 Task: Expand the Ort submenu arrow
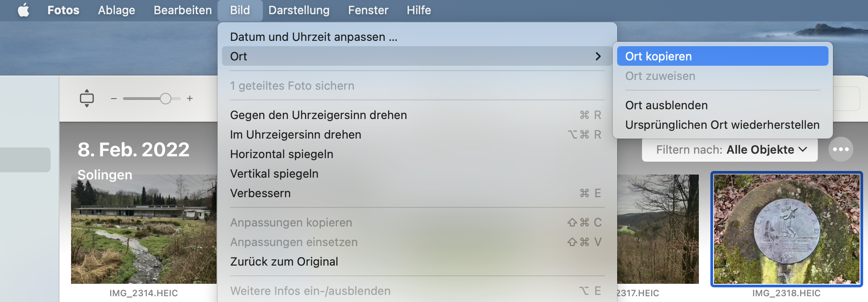tap(598, 56)
